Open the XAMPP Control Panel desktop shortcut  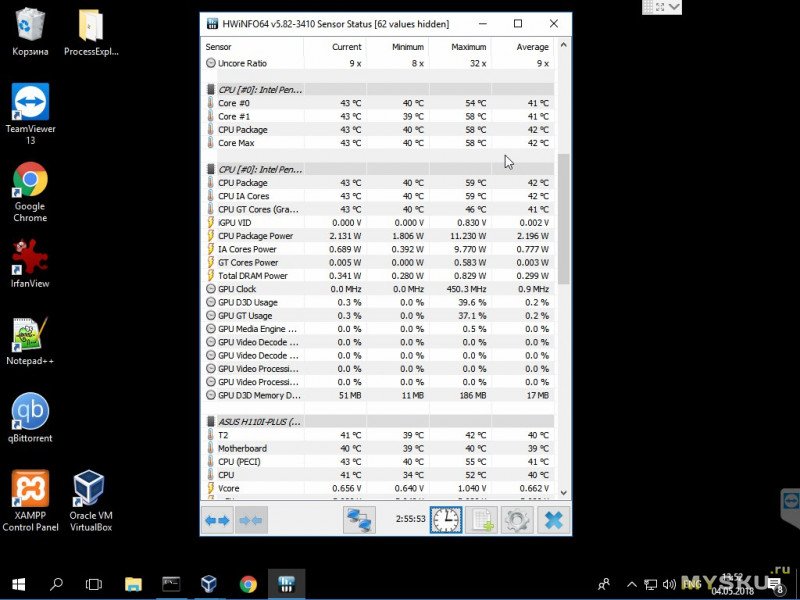pos(30,501)
